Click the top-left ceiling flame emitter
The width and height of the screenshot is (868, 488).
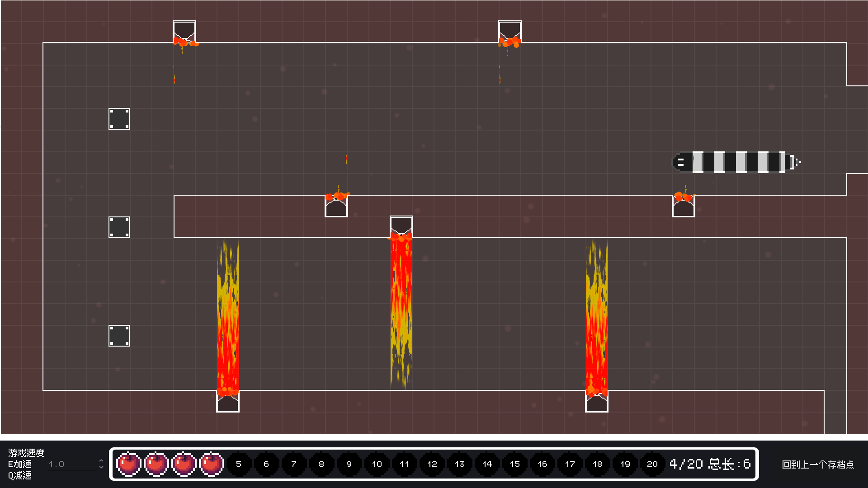[184, 32]
